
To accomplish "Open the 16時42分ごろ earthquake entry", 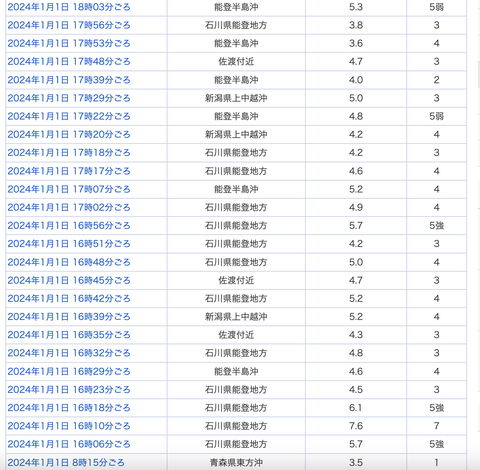I will click(x=69, y=299).
